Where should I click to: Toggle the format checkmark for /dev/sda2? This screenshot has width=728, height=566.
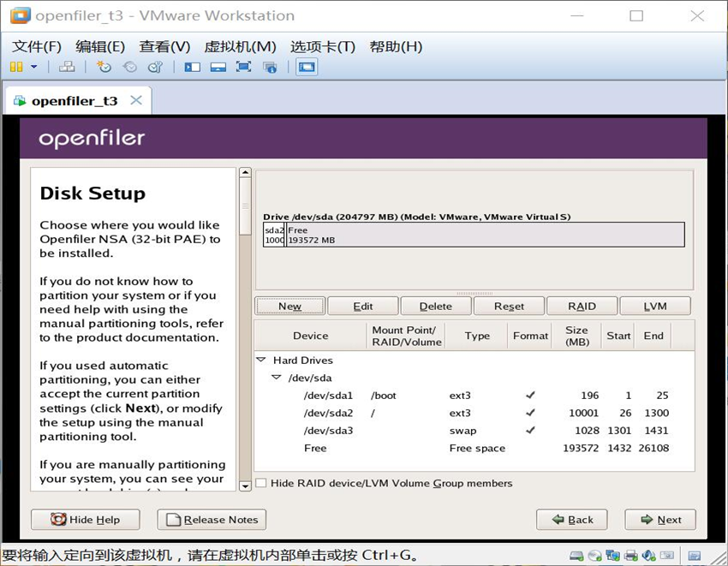pyautogui.click(x=530, y=413)
